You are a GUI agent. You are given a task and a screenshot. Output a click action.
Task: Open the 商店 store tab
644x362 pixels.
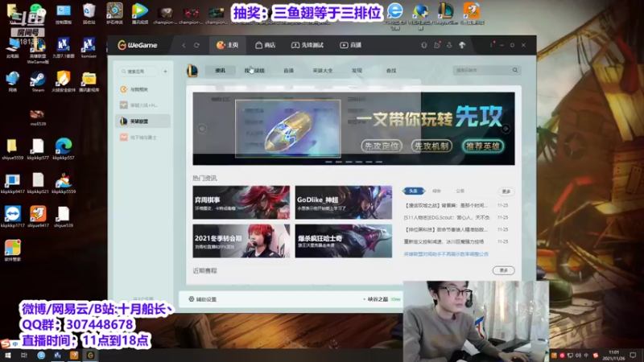pos(266,45)
